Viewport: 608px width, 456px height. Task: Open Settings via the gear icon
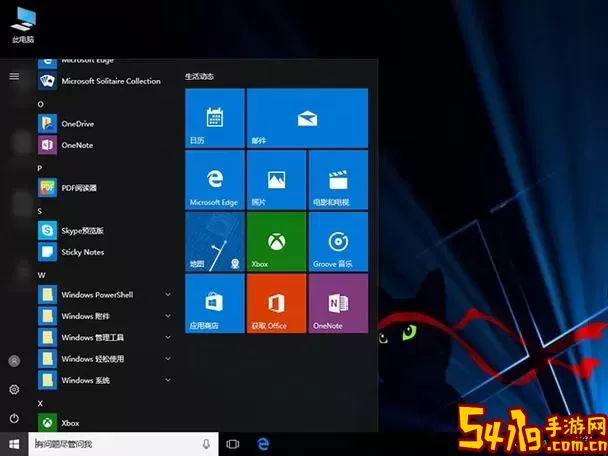(x=14, y=389)
